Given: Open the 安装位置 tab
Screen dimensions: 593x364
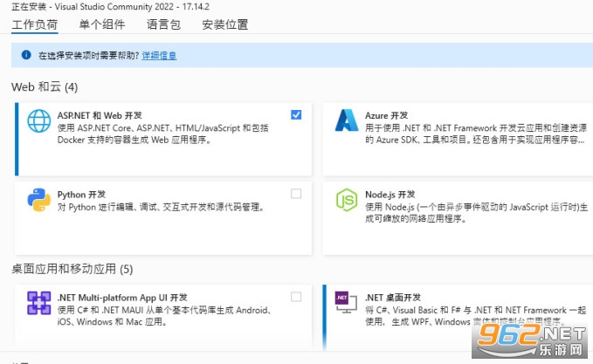Looking at the screenshot, I should point(225,25).
